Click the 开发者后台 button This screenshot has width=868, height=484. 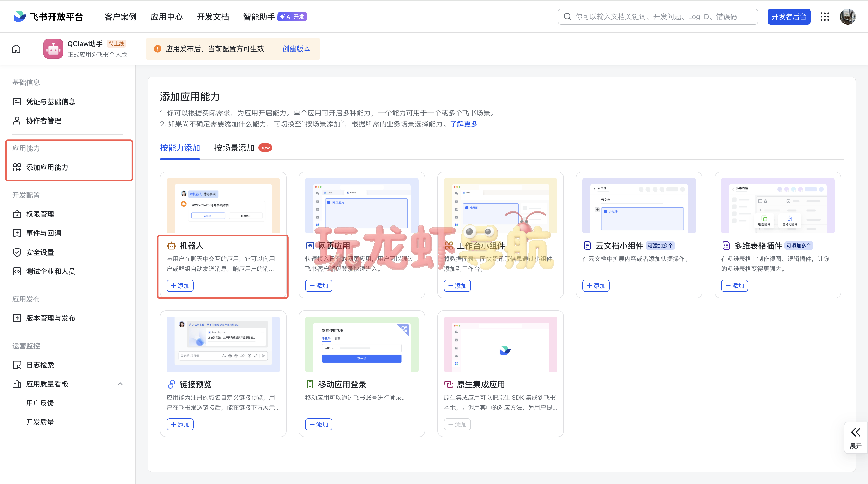(x=789, y=17)
